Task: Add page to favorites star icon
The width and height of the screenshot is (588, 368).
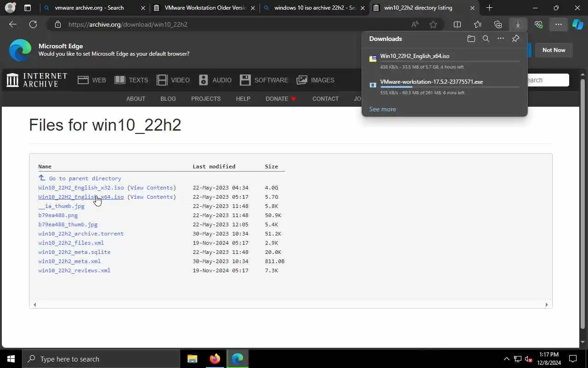Action: coord(433,24)
